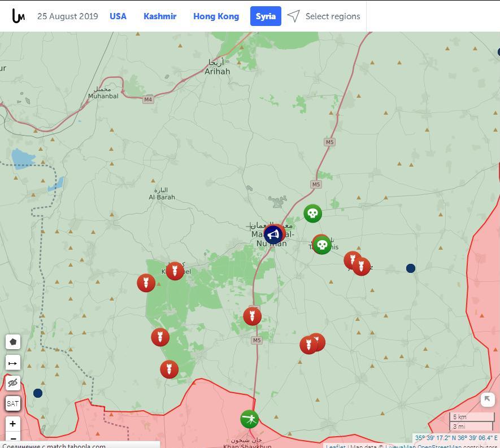This screenshot has height=448, width=500.
Task: Switch to the Hong Kong tab
Action: [x=216, y=16]
